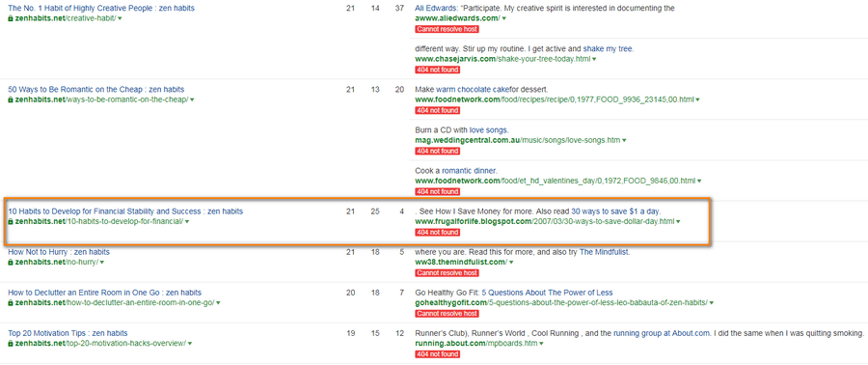Image resolution: width=868 pixels, height=365 pixels.
Task: Expand dropdown arrow after 10-habits-to-develop URL
Action: tap(187, 222)
